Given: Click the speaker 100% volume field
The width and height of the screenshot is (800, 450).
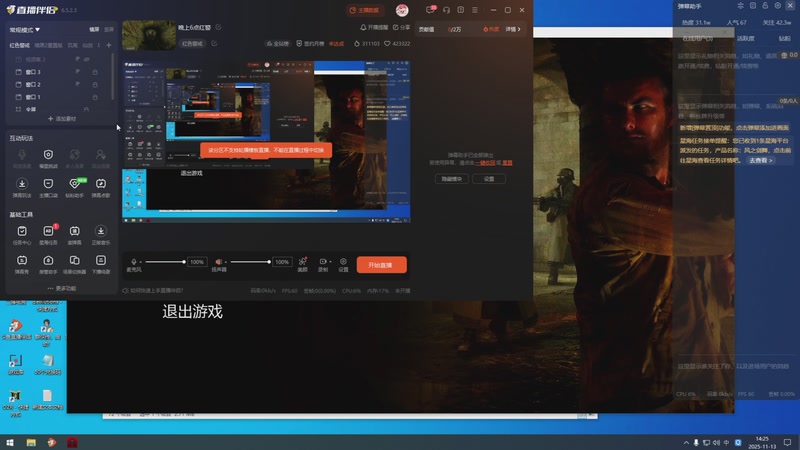Looking at the screenshot, I should tap(282, 262).
